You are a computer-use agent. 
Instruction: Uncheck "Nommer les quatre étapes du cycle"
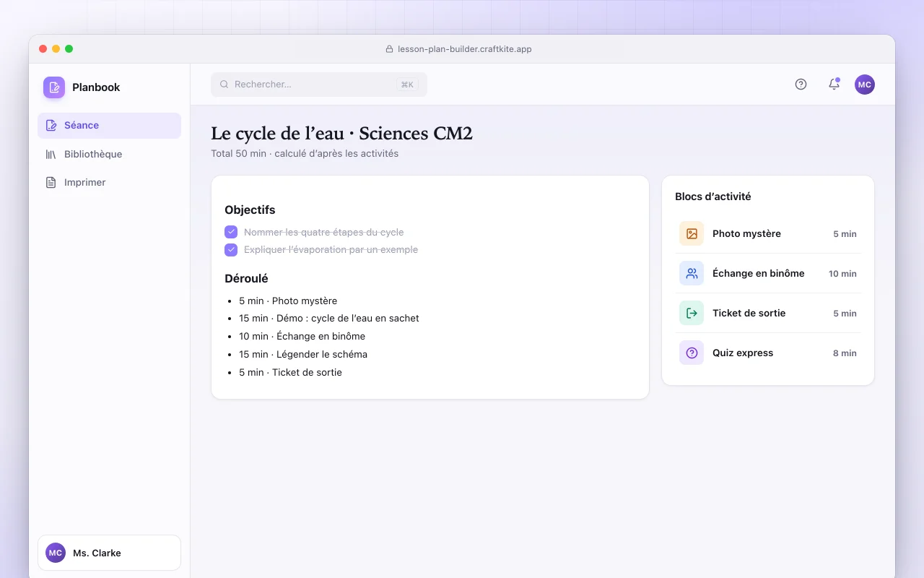pyautogui.click(x=231, y=232)
